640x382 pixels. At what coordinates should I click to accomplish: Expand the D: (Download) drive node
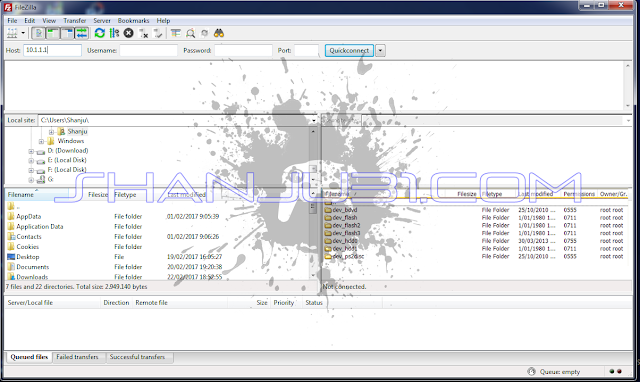pyautogui.click(x=31, y=151)
